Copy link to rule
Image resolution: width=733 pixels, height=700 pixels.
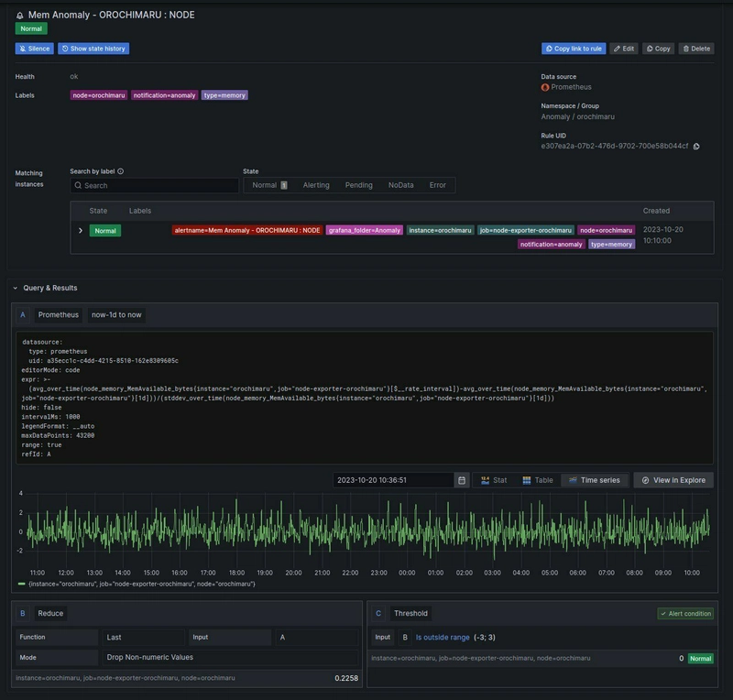574,49
